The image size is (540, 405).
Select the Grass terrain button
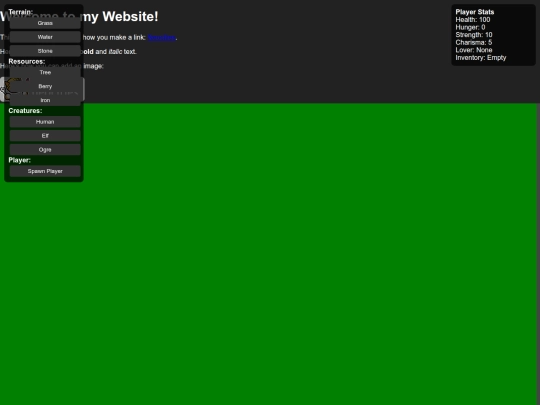(45, 23)
